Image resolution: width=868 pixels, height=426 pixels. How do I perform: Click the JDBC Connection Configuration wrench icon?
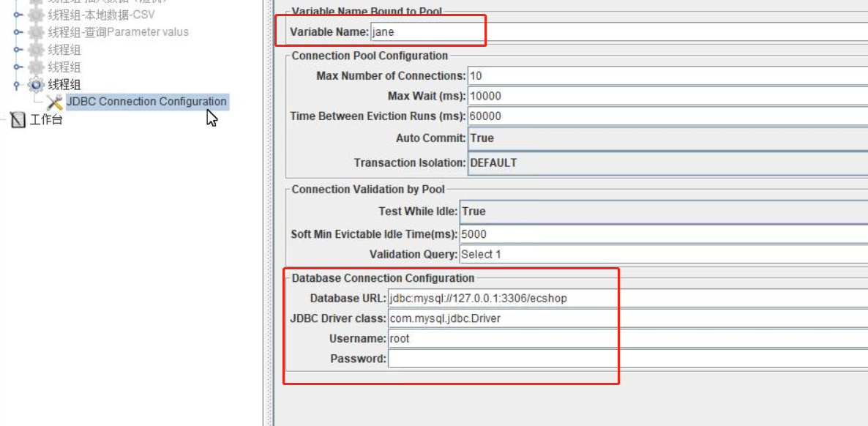[54, 102]
